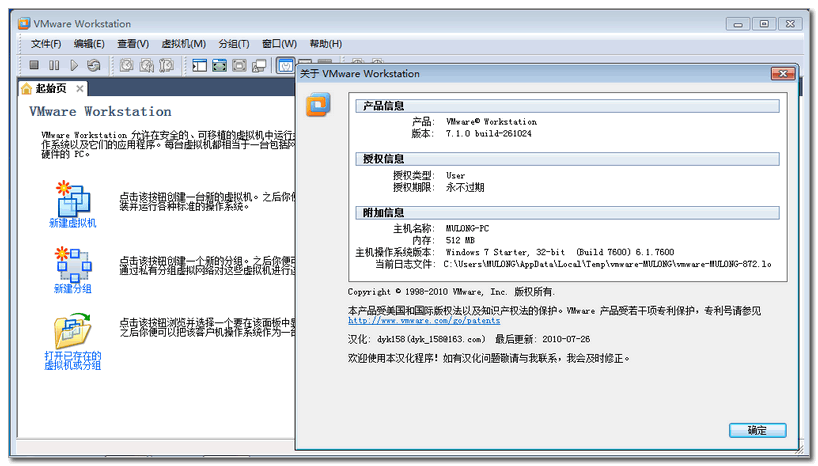
Task: Click the Windows 7 Starter OS version text
Action: coord(560,253)
